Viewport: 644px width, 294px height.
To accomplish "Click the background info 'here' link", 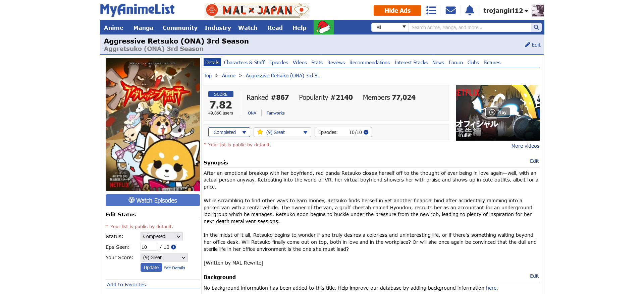I will pos(491,288).
